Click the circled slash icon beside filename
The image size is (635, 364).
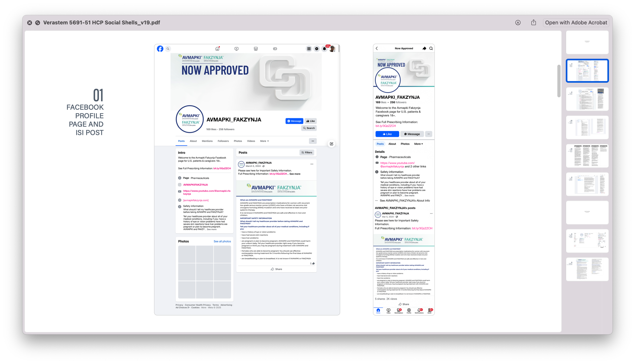point(38,23)
